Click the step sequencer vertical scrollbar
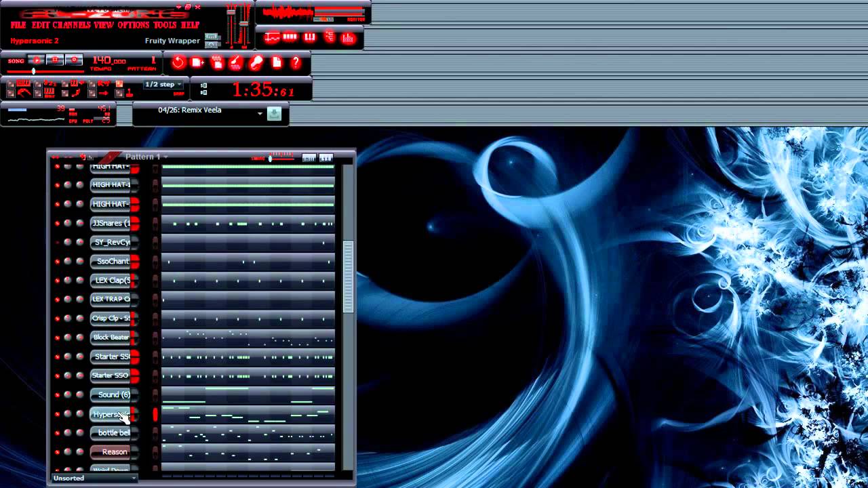The height and width of the screenshot is (488, 868). click(x=349, y=277)
